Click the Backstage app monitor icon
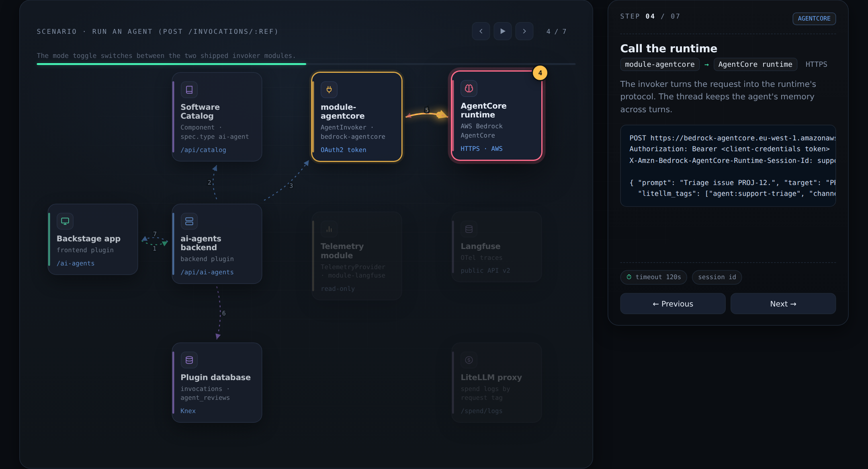This screenshot has width=868, height=469. coord(65,221)
